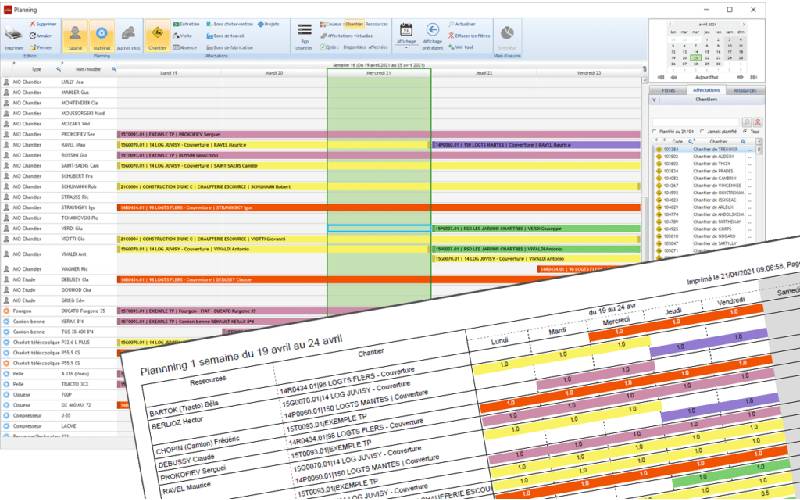Viewport: 800px width, 500px height.
Task: Open the Chantier column filter in list
Action: coord(743,141)
